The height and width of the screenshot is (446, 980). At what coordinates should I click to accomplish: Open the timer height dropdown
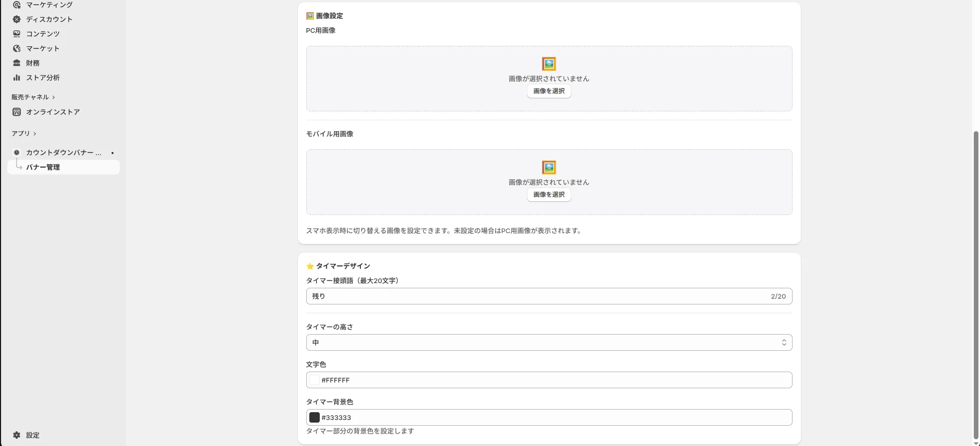(x=549, y=342)
